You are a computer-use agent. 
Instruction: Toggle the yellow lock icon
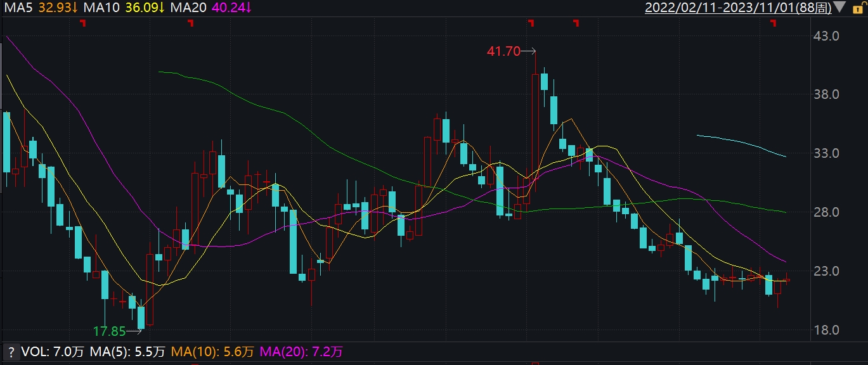point(858,8)
